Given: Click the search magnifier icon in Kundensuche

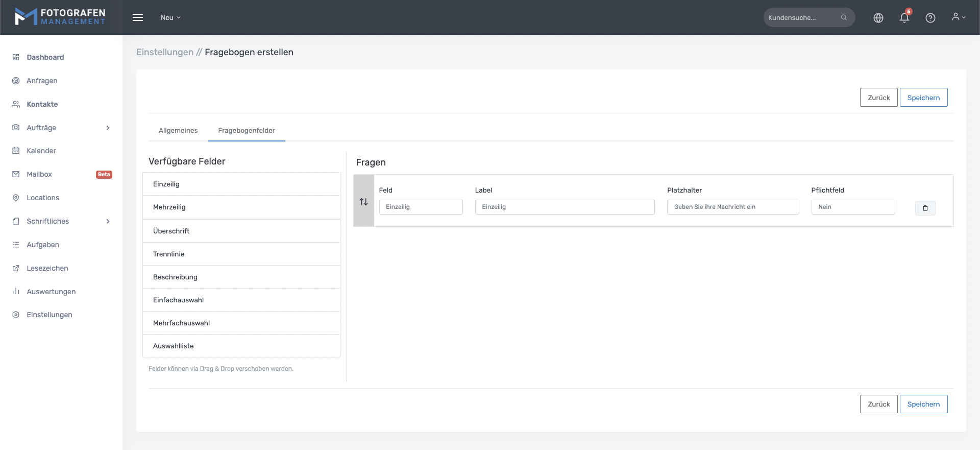Looking at the screenshot, I should pos(844,17).
